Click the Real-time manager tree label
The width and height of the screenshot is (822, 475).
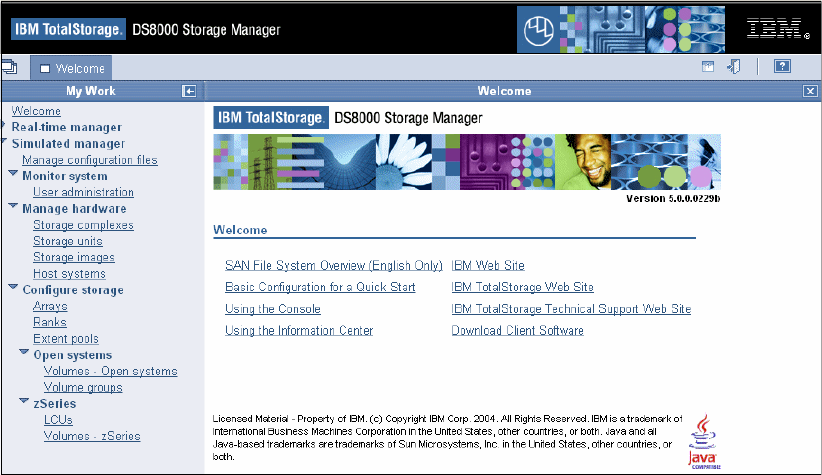pyautogui.click(x=67, y=127)
